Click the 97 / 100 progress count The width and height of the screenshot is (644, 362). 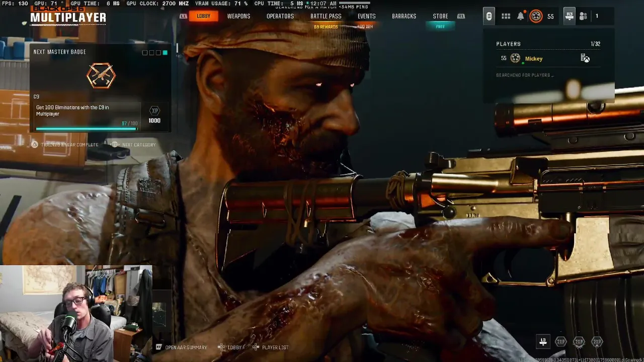129,124
